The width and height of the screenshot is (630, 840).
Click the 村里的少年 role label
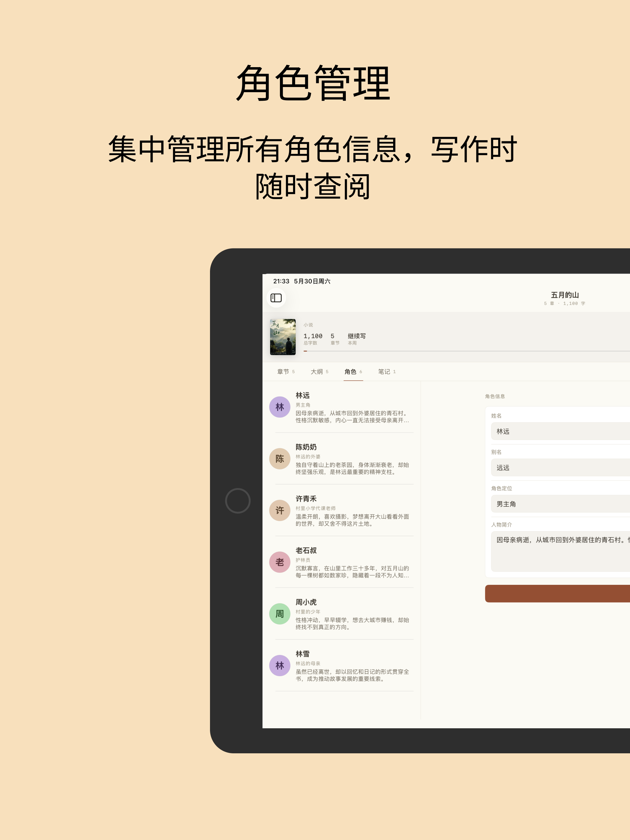(308, 612)
